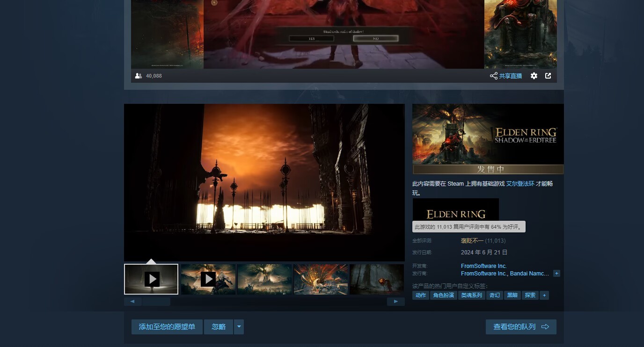Click the 动作 tag
The height and width of the screenshot is (347, 644).
click(x=421, y=295)
